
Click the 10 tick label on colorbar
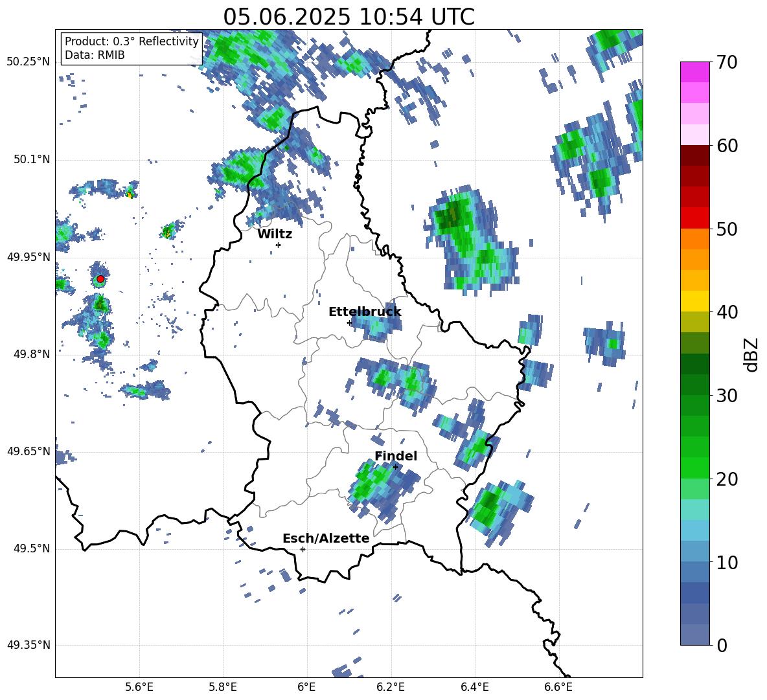(x=727, y=562)
